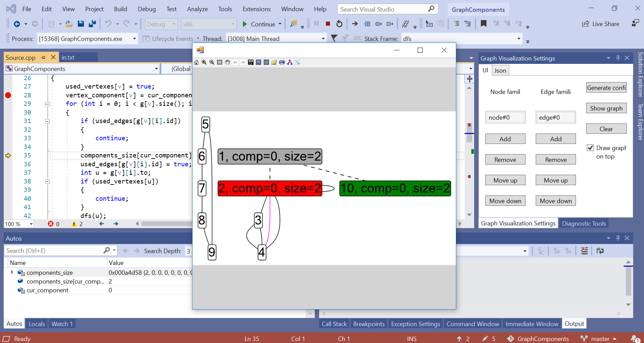Toggle auto-hide pin on Graph Visualization Settings
This screenshot has height=343, width=644.
pyautogui.click(x=618, y=58)
